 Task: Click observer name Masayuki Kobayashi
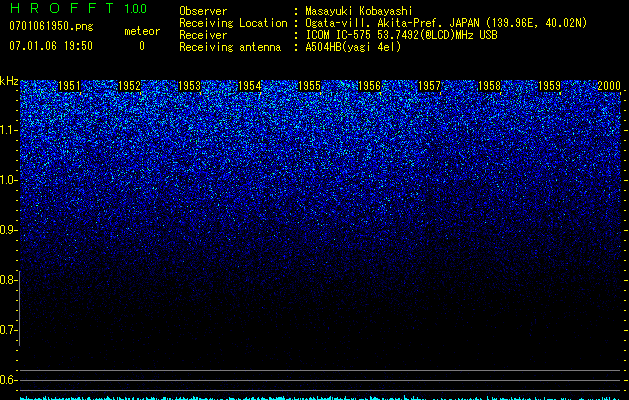pyautogui.click(x=359, y=11)
